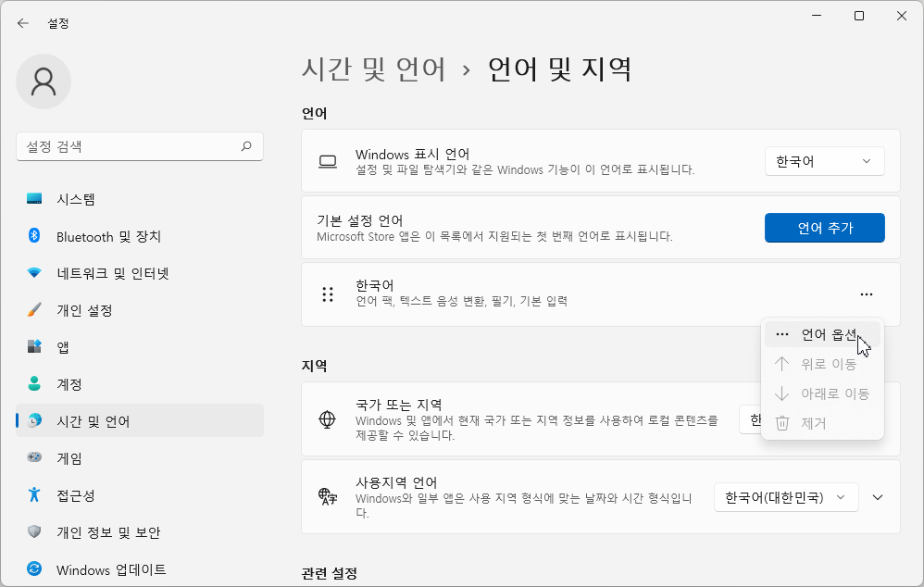The width and height of the screenshot is (924, 587).
Task: Maximize the 설정 window
Action: (859, 16)
